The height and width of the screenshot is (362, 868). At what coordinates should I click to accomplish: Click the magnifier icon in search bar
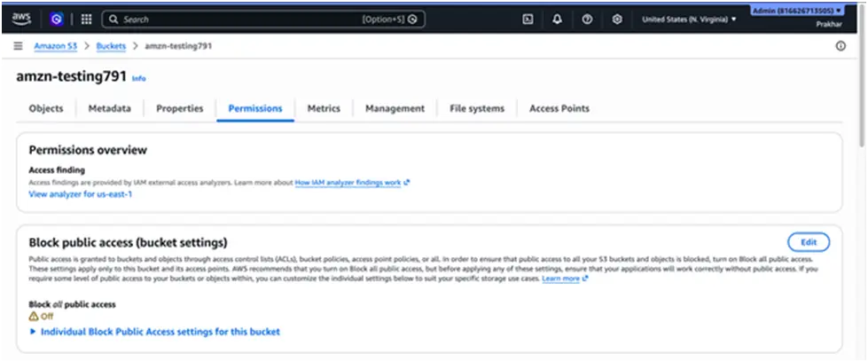[113, 20]
